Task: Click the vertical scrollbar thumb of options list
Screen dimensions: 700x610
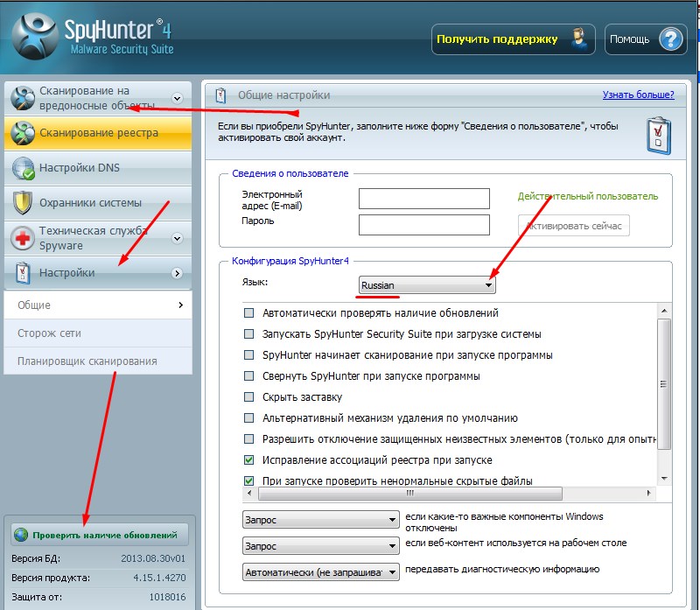Action: tap(664, 383)
